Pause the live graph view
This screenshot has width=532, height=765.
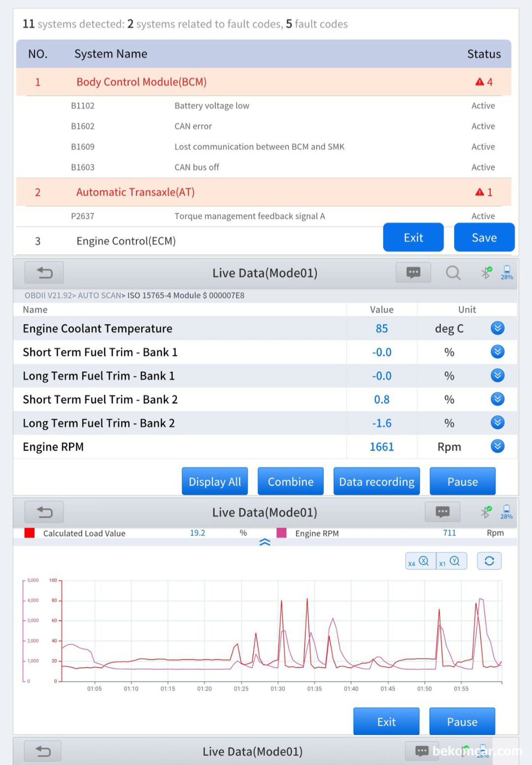point(462,721)
